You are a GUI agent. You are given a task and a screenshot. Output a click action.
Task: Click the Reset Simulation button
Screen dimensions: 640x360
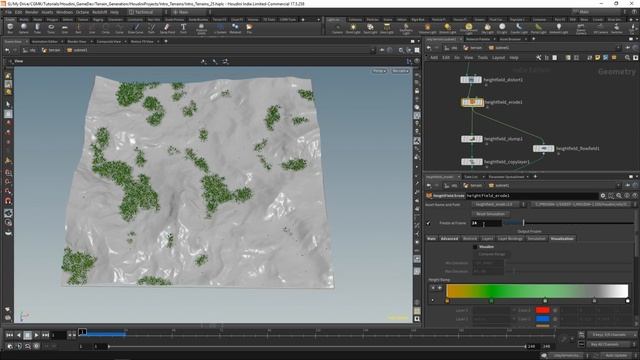click(491, 214)
